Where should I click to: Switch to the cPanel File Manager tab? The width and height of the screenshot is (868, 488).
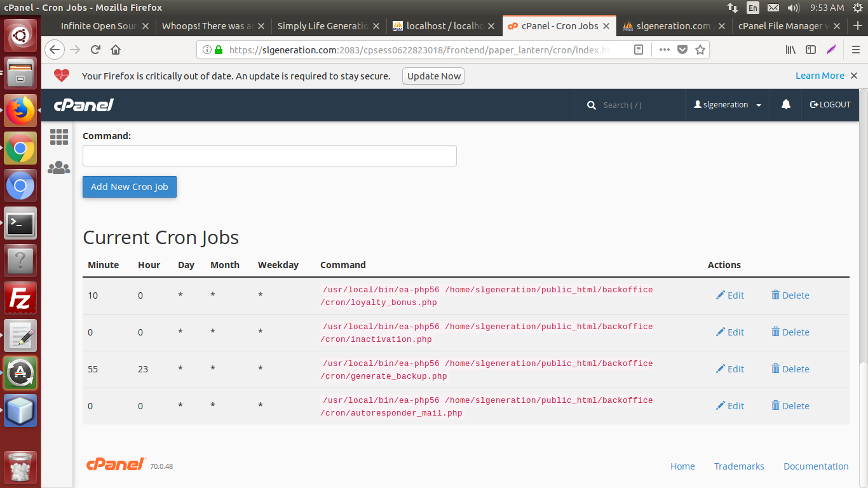point(782,26)
